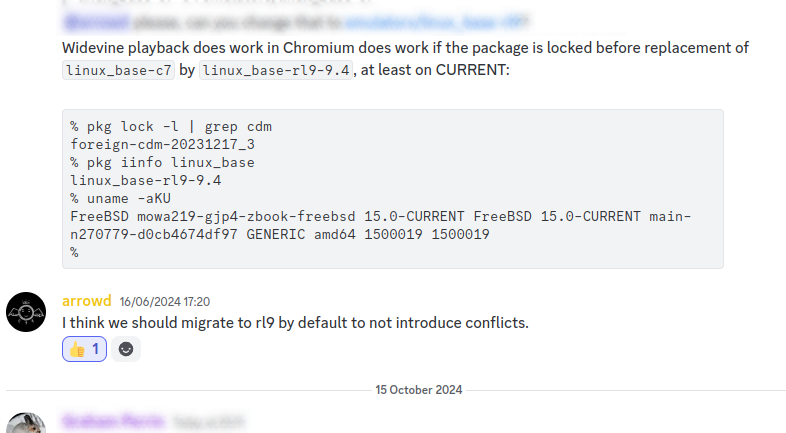Open the blurred blue link at top
This screenshot has height=433, width=786.
[437, 22]
